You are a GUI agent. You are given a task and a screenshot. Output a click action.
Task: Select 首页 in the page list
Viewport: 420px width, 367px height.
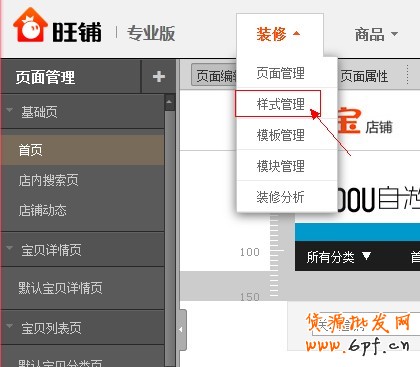click(x=82, y=150)
